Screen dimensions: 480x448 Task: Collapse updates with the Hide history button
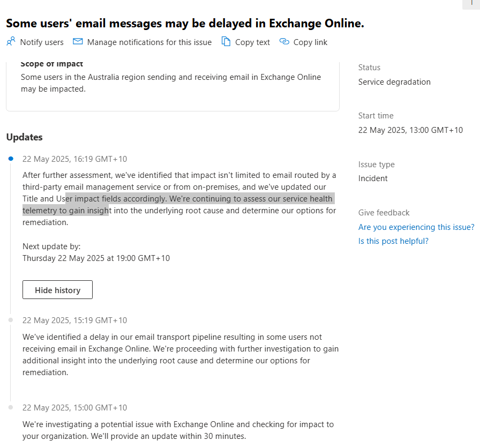pos(57,290)
